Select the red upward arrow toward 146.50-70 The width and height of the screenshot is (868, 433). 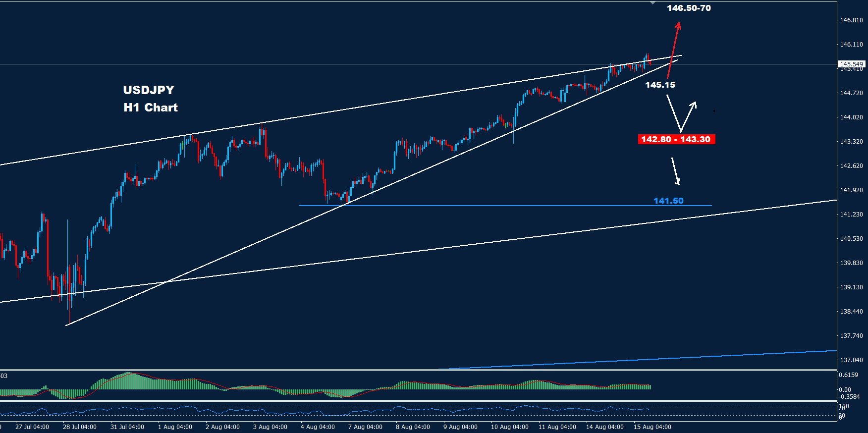[674, 50]
